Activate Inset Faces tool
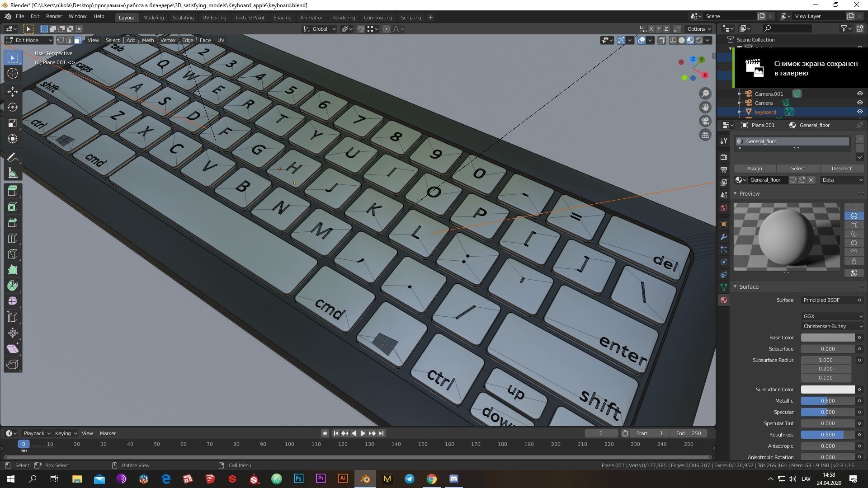The width and height of the screenshot is (868, 488). point(13,207)
